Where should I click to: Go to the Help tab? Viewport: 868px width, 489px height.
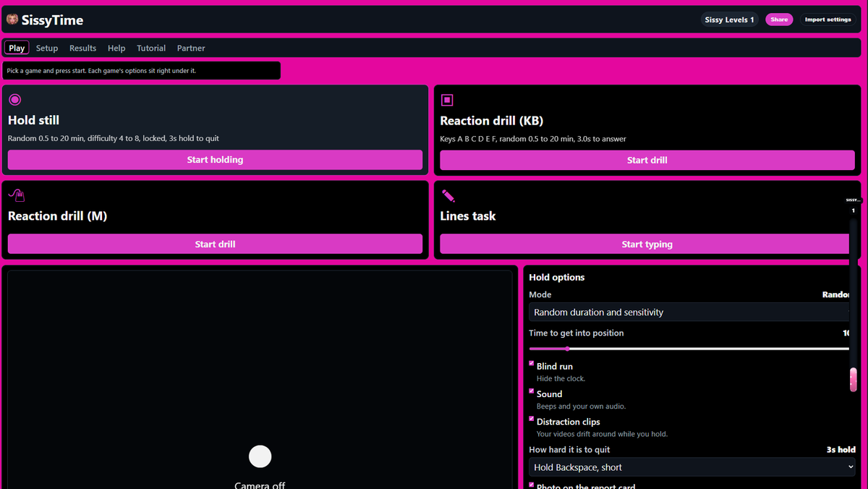(116, 48)
